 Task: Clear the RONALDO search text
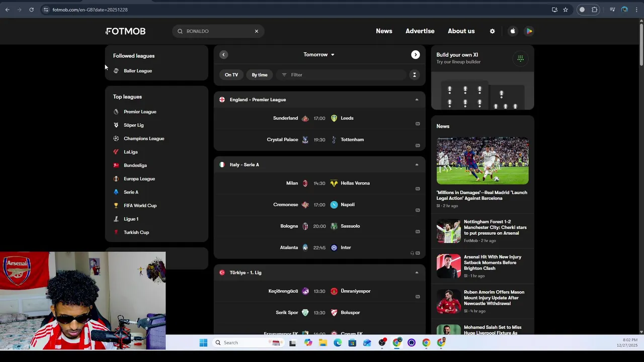pyautogui.click(x=256, y=31)
